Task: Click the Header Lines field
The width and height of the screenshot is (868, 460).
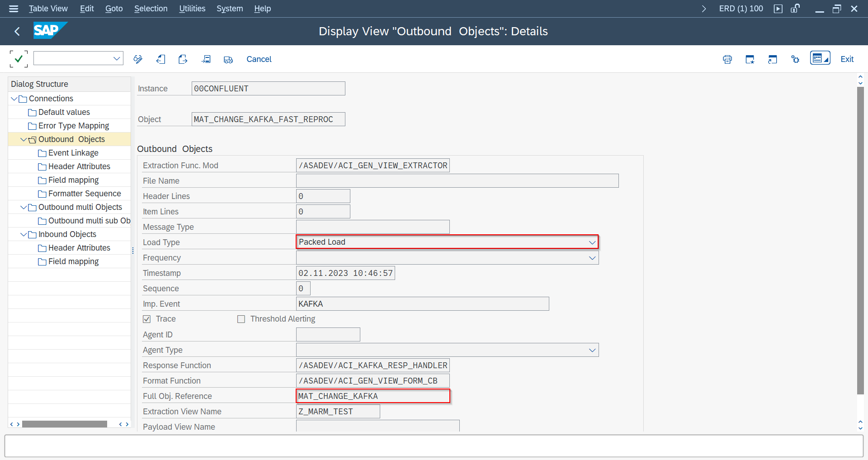Action: (x=323, y=196)
